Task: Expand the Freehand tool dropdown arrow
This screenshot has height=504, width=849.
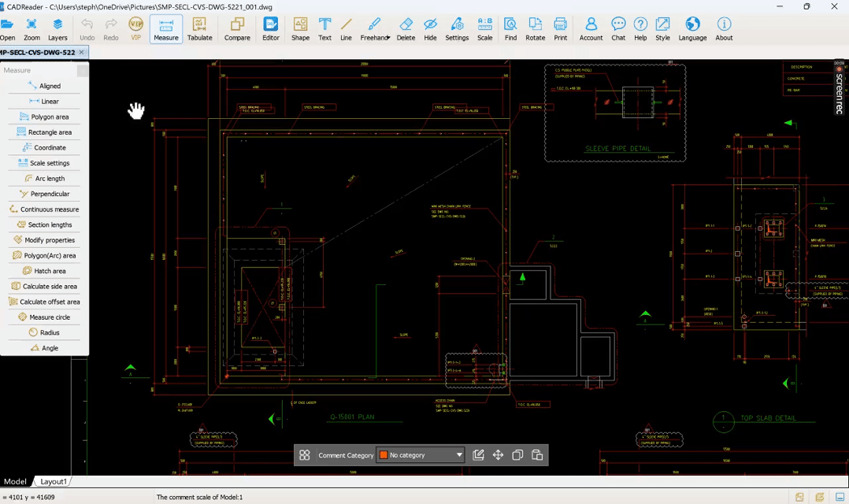Action: (387, 38)
